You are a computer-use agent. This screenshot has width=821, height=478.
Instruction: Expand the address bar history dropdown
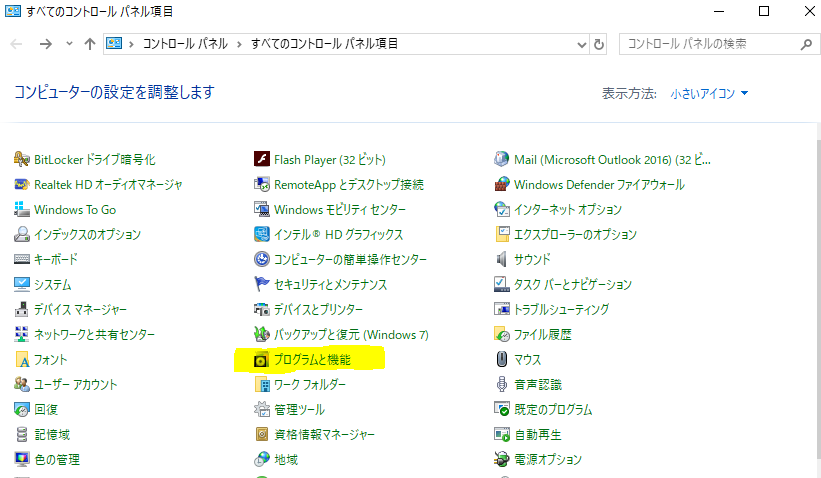pos(581,45)
